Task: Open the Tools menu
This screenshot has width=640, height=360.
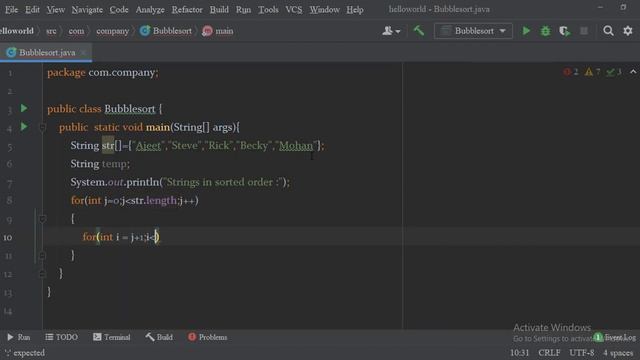Action: (x=268, y=9)
